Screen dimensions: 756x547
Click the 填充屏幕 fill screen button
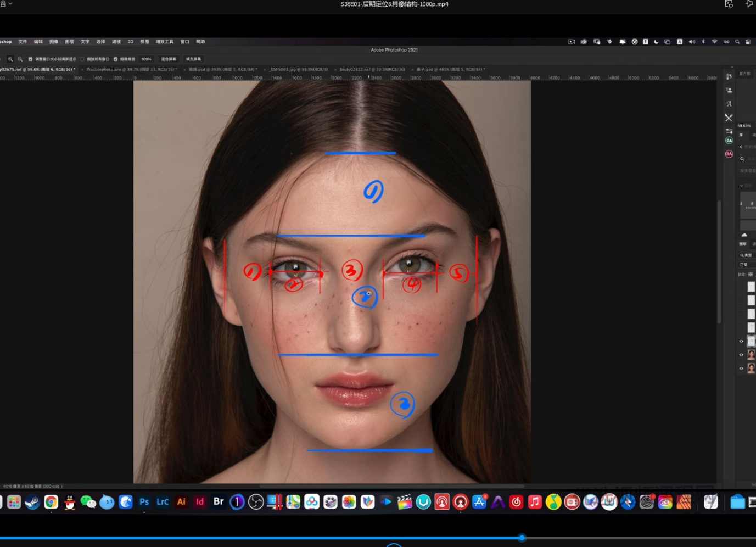pos(193,59)
